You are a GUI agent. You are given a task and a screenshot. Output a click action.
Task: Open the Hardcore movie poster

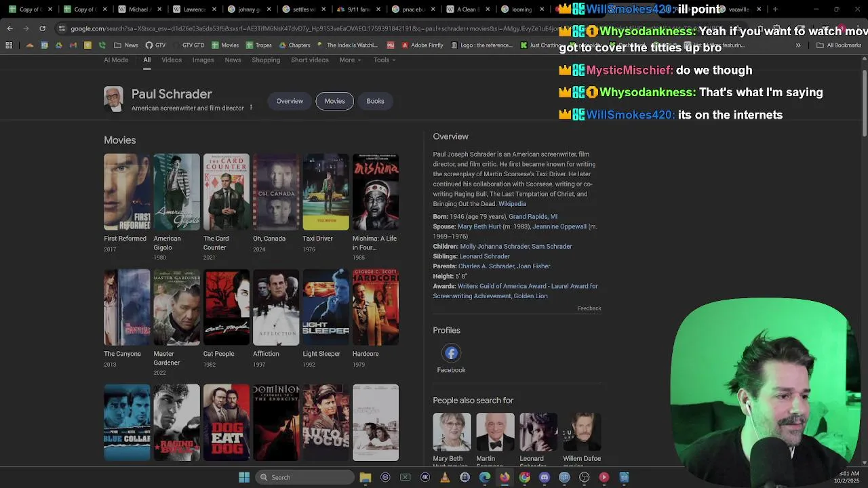coord(376,307)
